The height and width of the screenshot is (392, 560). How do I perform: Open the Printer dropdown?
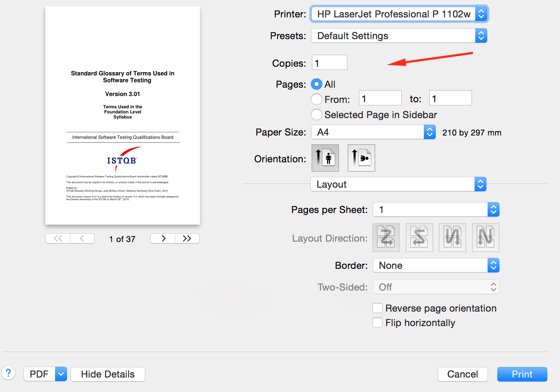399,14
